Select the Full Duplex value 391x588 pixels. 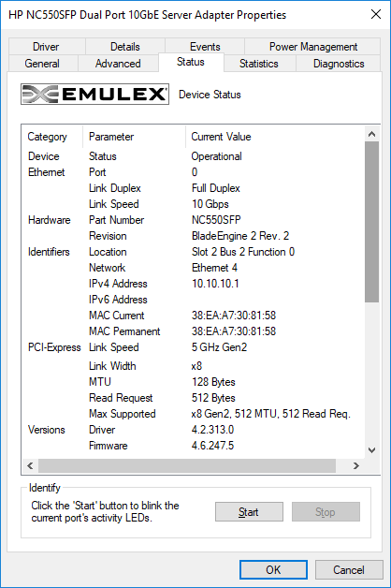tap(216, 188)
